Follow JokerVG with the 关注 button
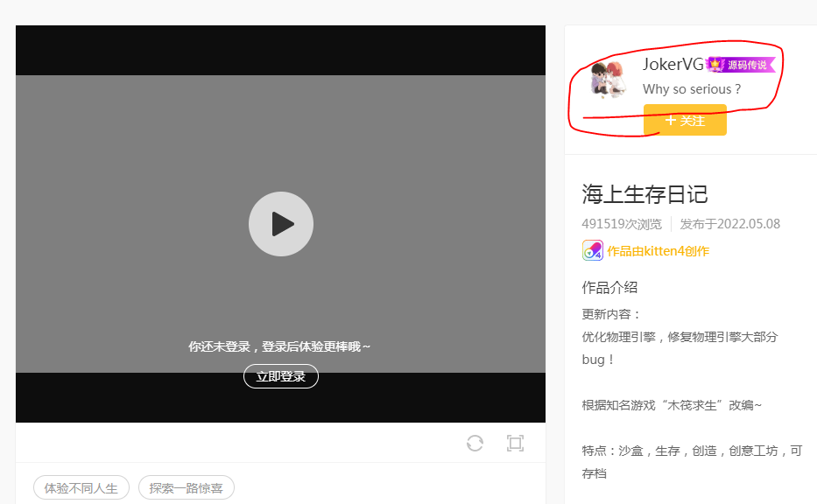 pos(685,120)
